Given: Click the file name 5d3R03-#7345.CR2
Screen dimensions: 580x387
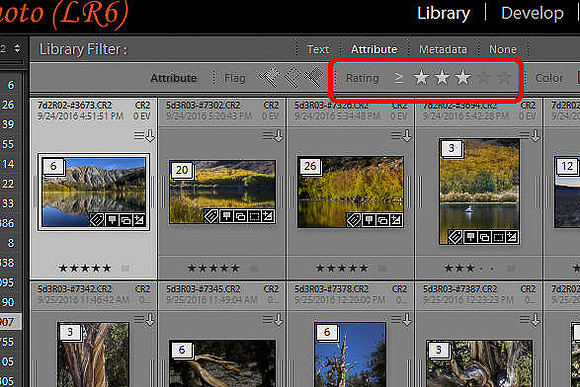Looking at the screenshot, I should (x=203, y=289).
